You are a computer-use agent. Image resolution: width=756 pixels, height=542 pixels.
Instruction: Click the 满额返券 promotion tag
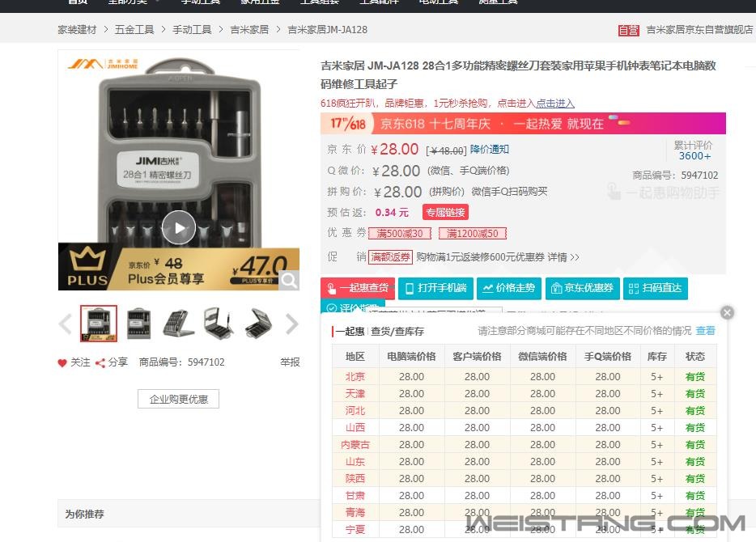coord(390,256)
